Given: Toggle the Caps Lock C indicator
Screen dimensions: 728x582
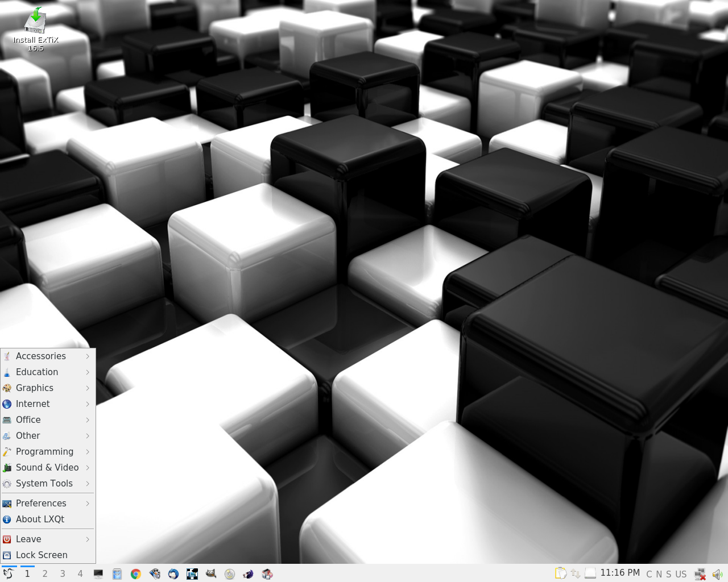Looking at the screenshot, I should (650, 574).
